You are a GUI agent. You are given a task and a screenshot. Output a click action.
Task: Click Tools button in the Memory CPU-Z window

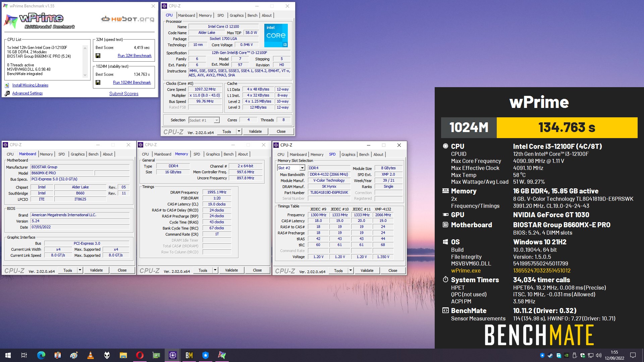point(203,270)
